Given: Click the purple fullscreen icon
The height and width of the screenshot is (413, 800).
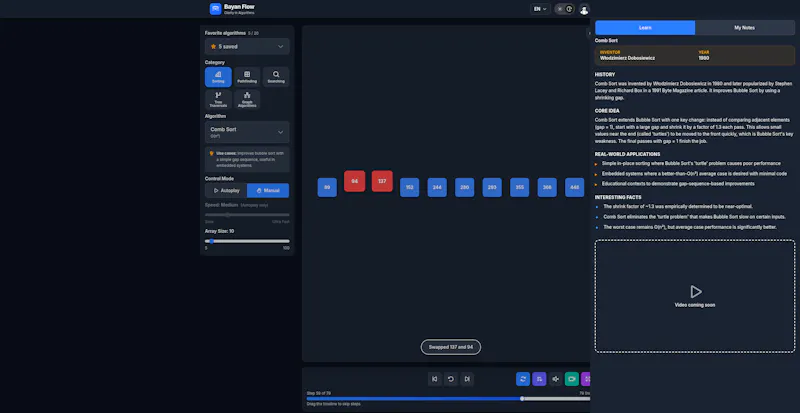Looking at the screenshot, I should coord(586,379).
